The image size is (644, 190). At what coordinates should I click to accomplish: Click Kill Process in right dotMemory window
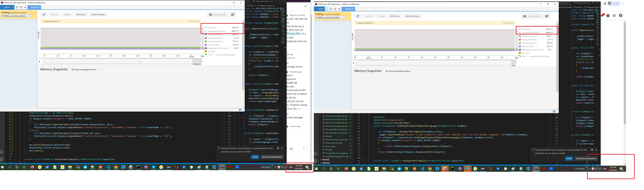(x=395, y=16)
